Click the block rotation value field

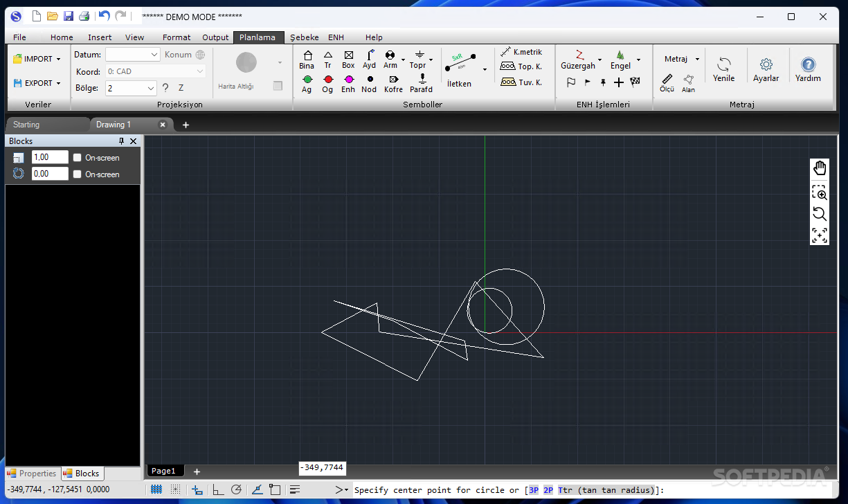50,174
